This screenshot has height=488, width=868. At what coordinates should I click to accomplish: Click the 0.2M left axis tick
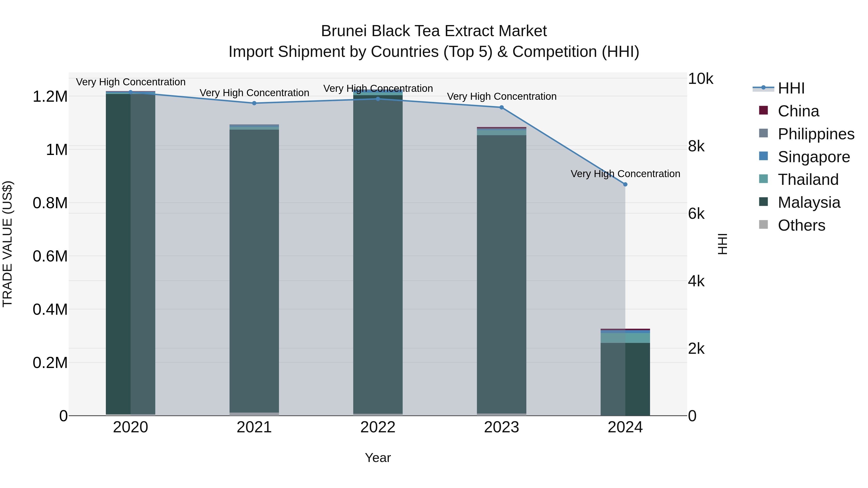point(50,363)
